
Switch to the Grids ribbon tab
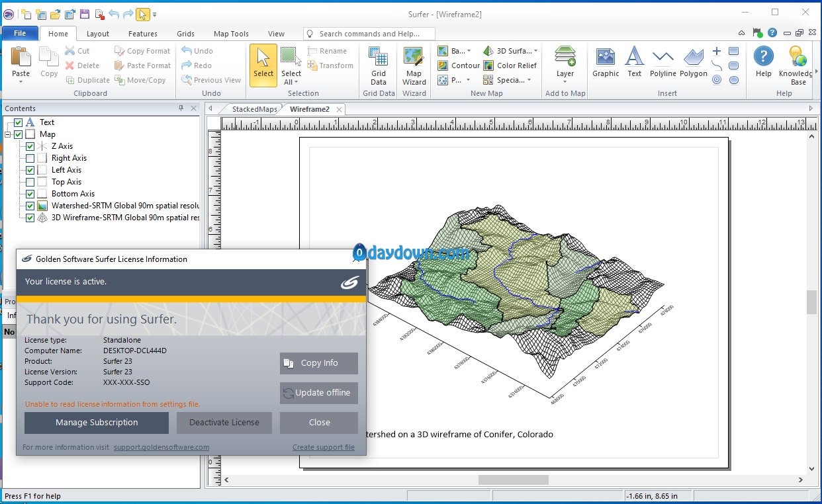click(x=186, y=34)
